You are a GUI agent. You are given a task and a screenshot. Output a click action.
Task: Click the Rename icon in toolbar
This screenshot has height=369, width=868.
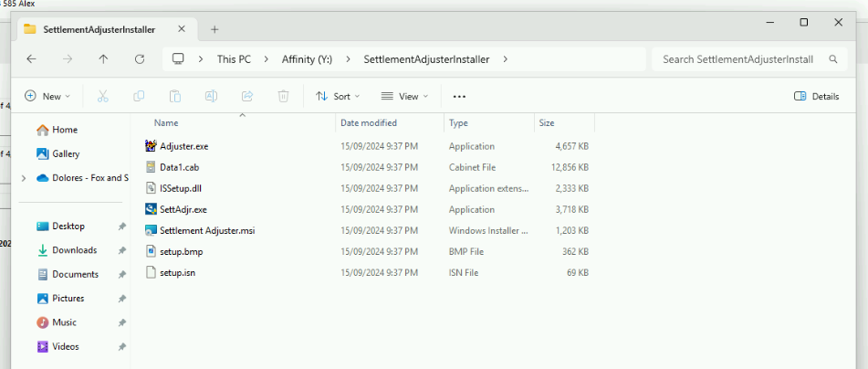pyautogui.click(x=211, y=96)
